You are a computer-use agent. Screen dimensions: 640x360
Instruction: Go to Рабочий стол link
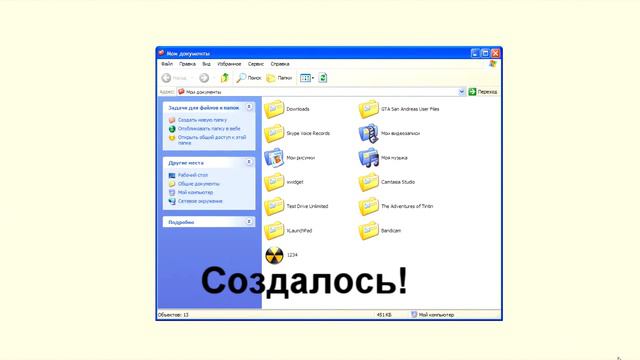pos(193,175)
